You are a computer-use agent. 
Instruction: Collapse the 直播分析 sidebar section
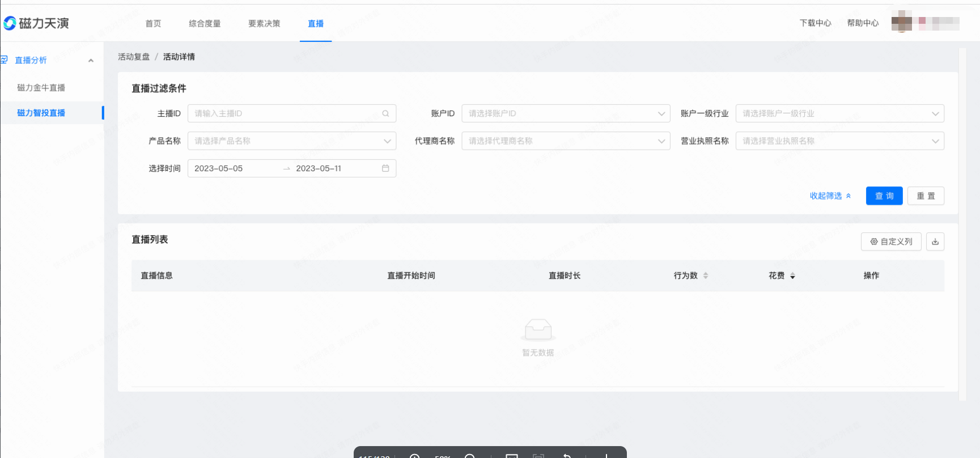pos(91,61)
